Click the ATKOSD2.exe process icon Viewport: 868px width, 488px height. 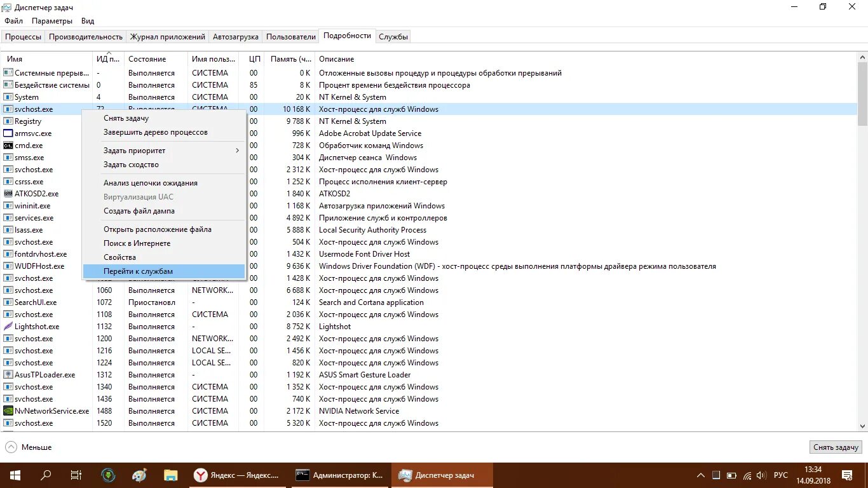(8, 194)
